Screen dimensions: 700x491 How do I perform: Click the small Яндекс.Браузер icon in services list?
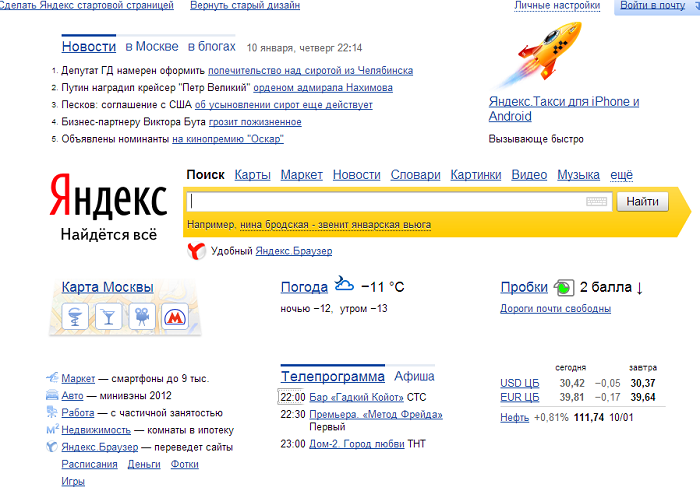52,446
